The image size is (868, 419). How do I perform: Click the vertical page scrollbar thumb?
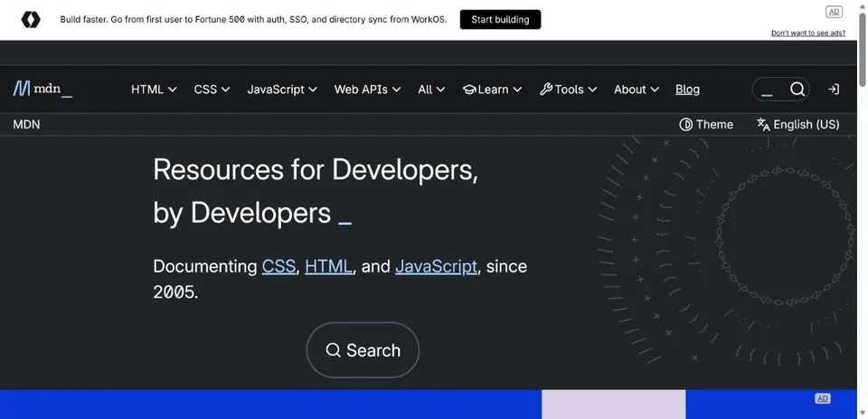tap(863, 50)
